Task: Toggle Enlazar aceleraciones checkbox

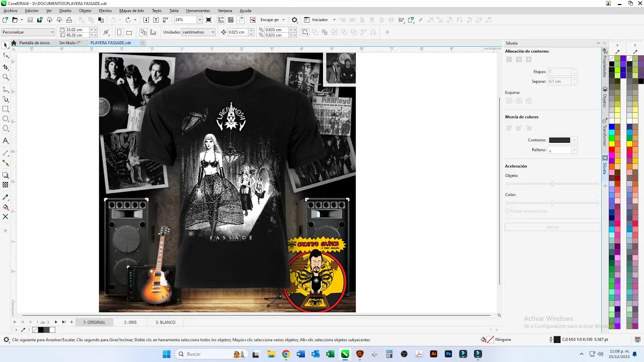Action: pos(507,211)
